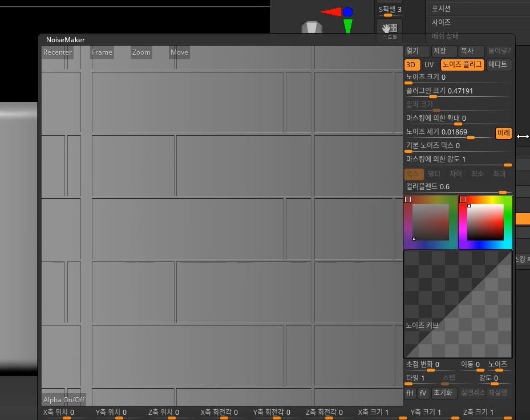Adjust the Z축 크기 slider
Screen dimensions: 530x420
(x=487, y=413)
